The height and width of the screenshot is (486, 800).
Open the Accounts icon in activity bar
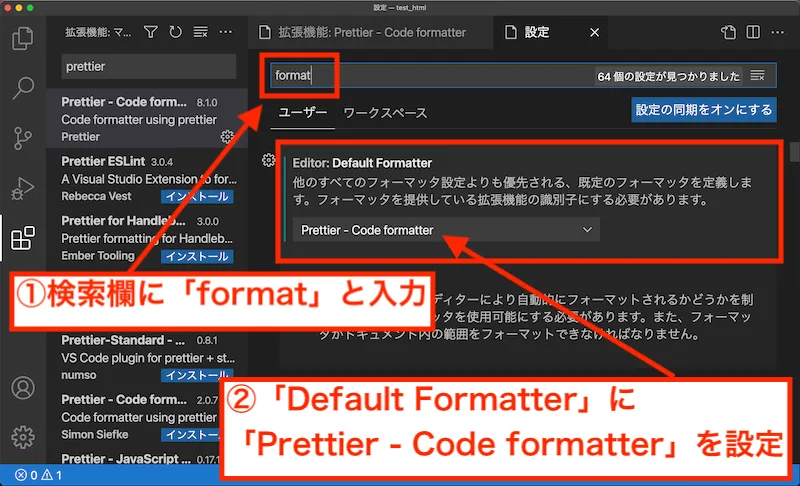click(x=22, y=388)
